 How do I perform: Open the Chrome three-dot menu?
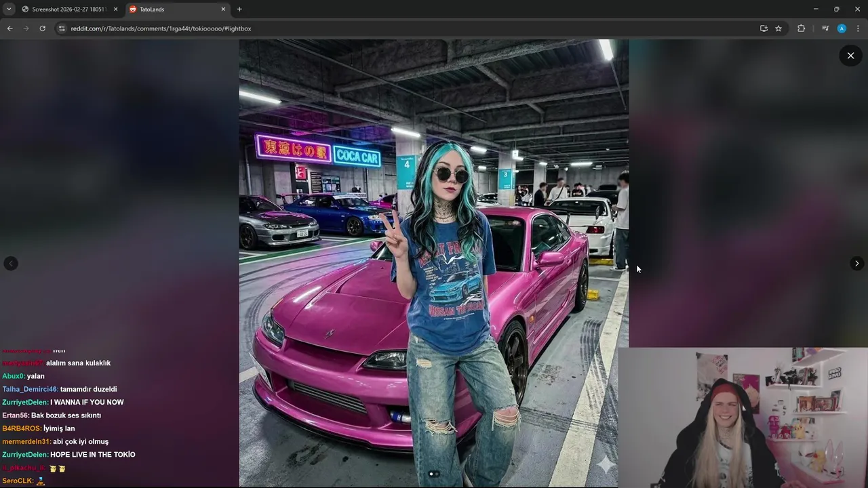point(858,28)
